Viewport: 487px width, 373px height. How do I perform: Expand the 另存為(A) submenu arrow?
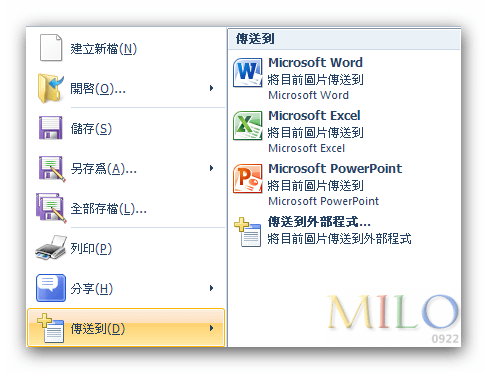tap(211, 168)
